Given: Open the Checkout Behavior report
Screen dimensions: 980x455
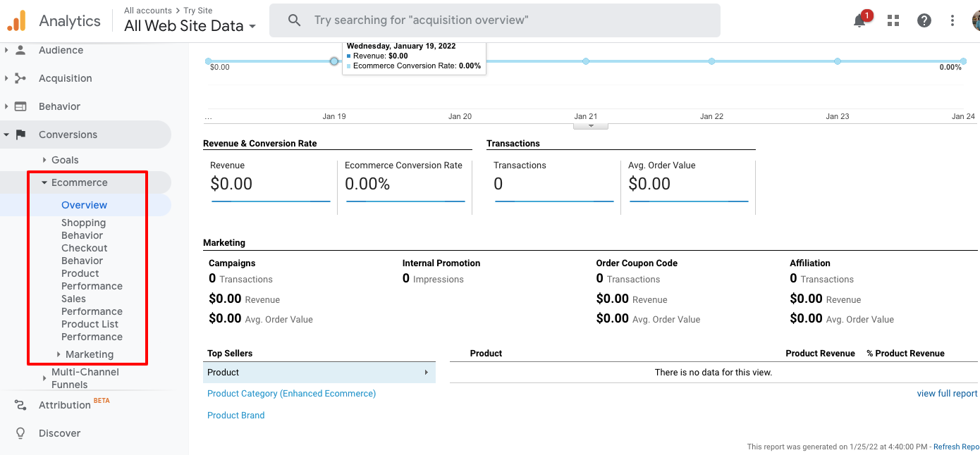Looking at the screenshot, I should [84, 254].
